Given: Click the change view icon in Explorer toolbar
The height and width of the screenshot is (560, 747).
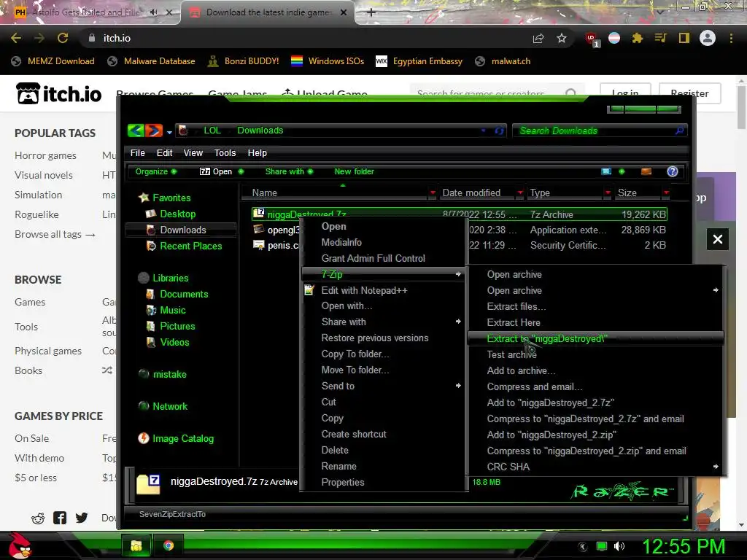Looking at the screenshot, I should (x=606, y=171).
